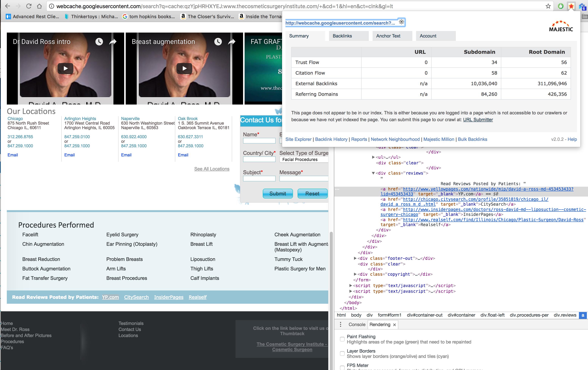
Task: Click the Submit button on contact form
Action: [x=278, y=193]
